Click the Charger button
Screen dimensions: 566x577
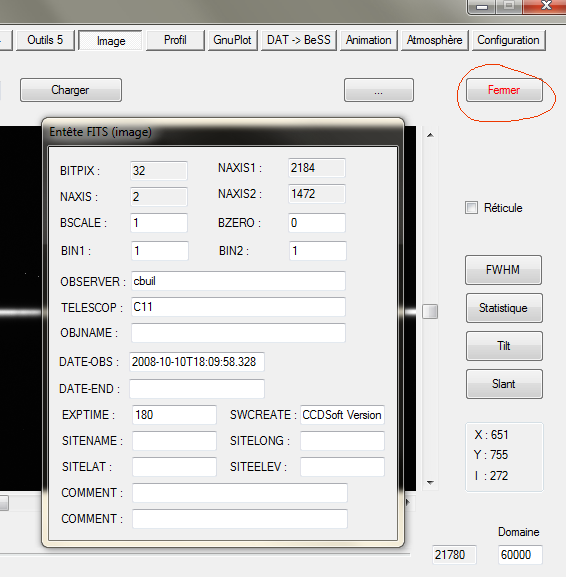click(x=71, y=90)
